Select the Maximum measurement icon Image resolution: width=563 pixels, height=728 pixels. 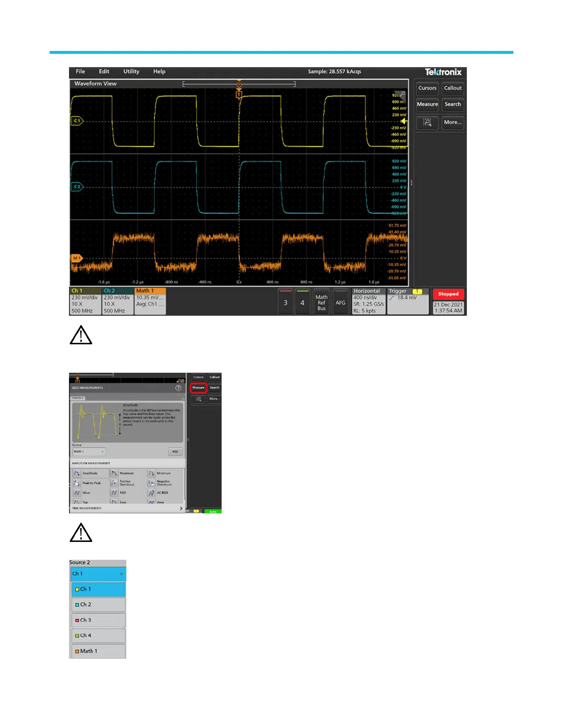(x=115, y=473)
